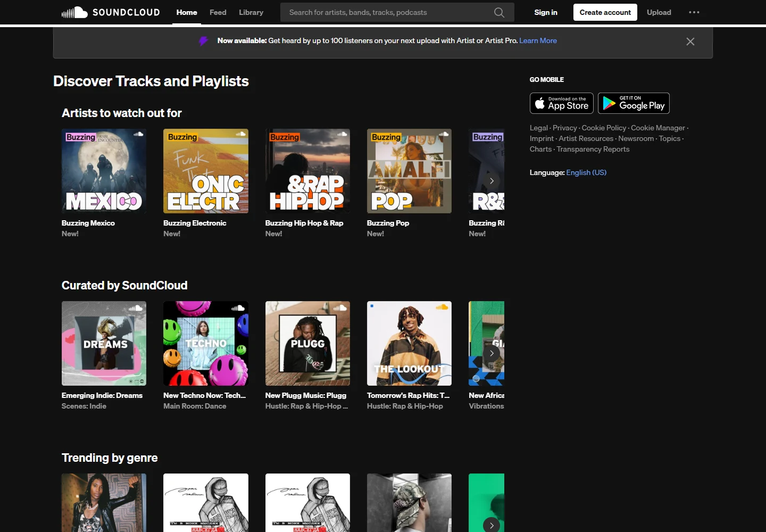
Task: Click Main Room: Dance subtitle
Action: [x=195, y=406]
